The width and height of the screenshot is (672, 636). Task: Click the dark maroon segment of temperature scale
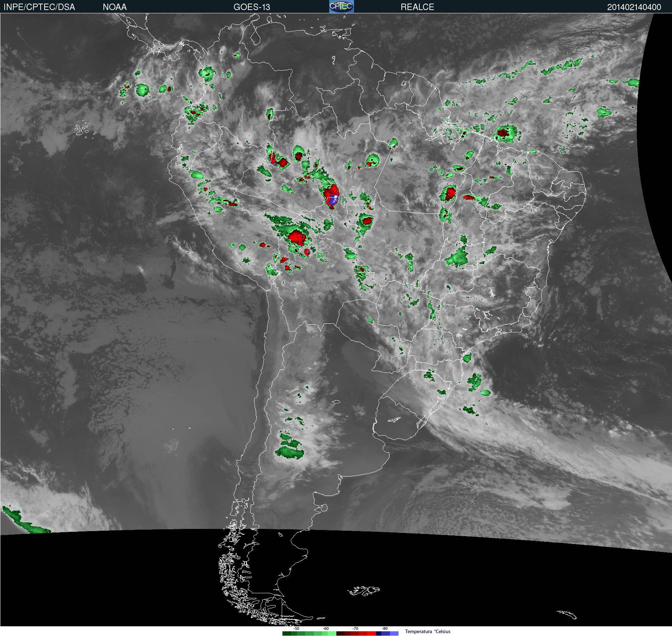pyautogui.click(x=340, y=633)
